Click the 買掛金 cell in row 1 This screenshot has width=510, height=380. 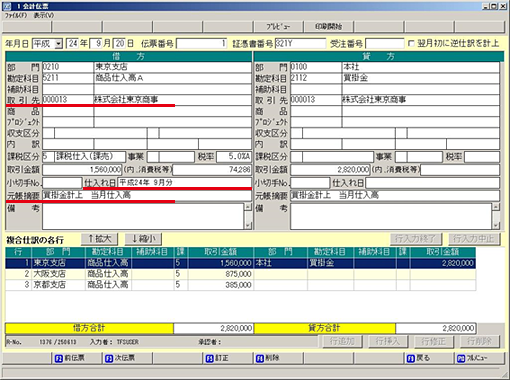coord(330,263)
